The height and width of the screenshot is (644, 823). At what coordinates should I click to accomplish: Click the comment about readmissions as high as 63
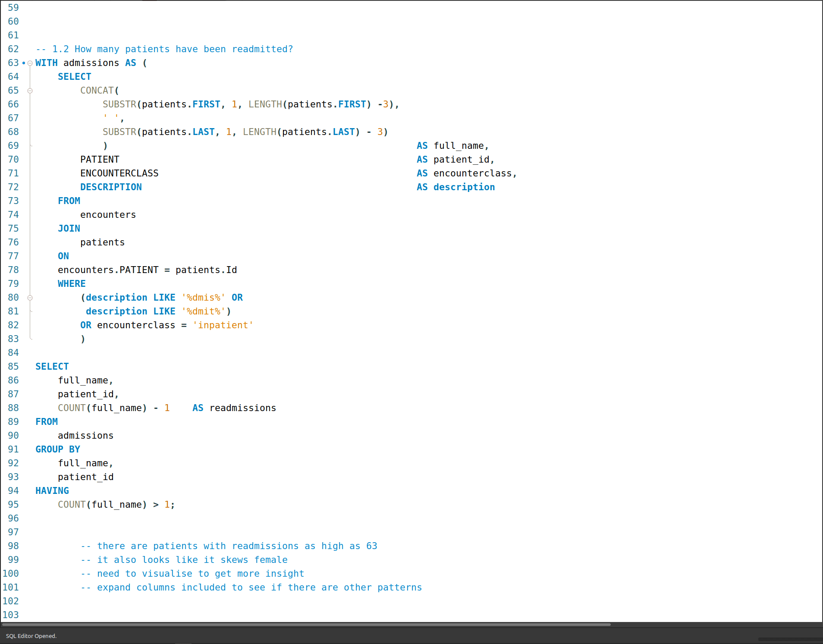point(229,546)
